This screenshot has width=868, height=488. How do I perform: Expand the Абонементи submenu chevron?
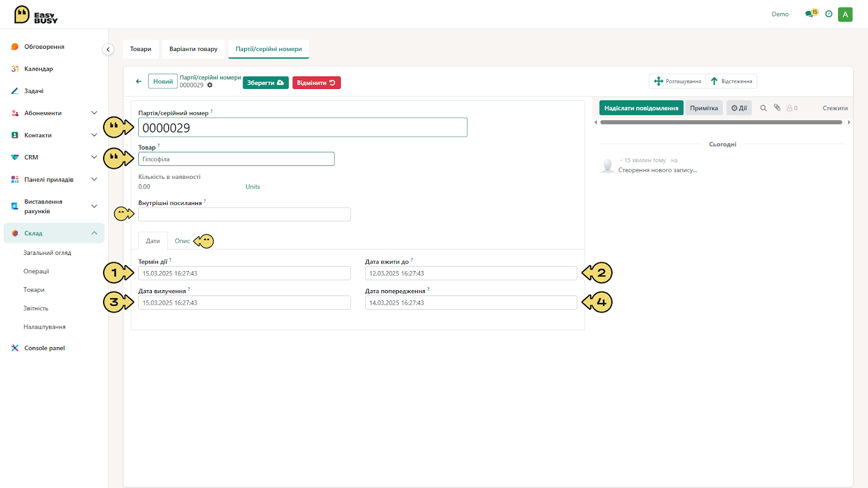coord(94,113)
